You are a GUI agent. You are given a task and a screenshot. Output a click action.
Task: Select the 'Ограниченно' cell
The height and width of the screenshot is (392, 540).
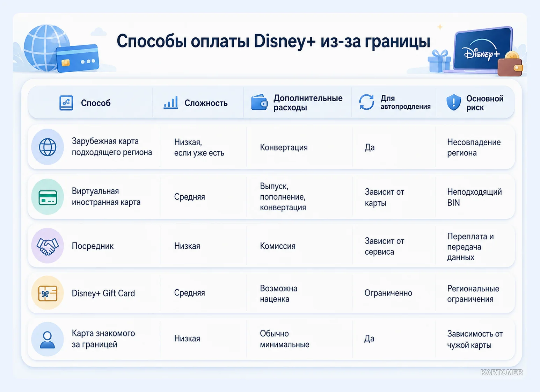pos(388,293)
